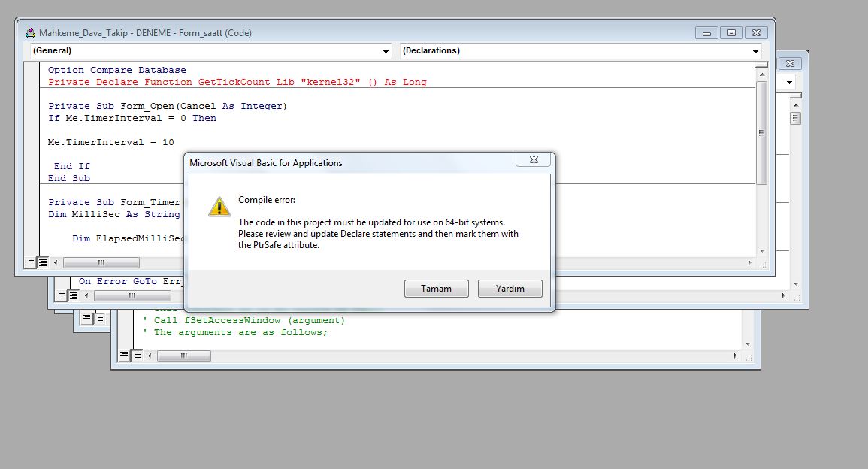
Task: Restore the Form_saatt code window size
Action: [x=730, y=32]
